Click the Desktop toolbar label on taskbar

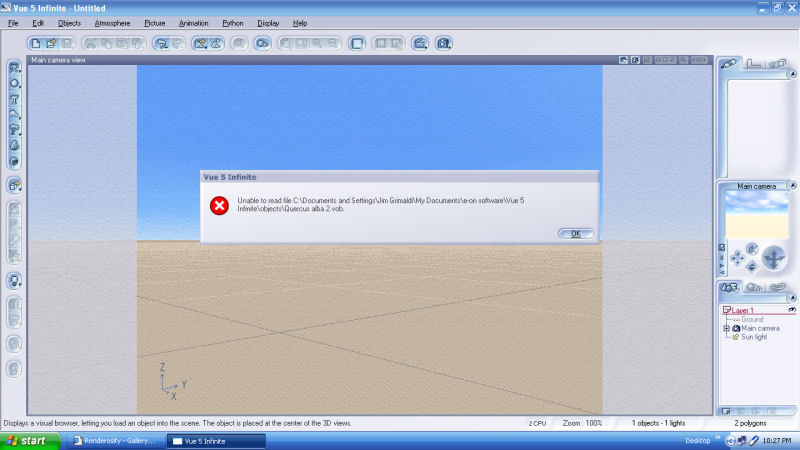[x=697, y=441]
